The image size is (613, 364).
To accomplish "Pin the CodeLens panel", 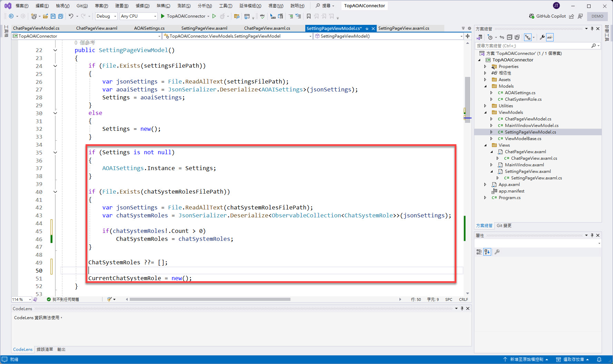I will [x=462, y=308].
